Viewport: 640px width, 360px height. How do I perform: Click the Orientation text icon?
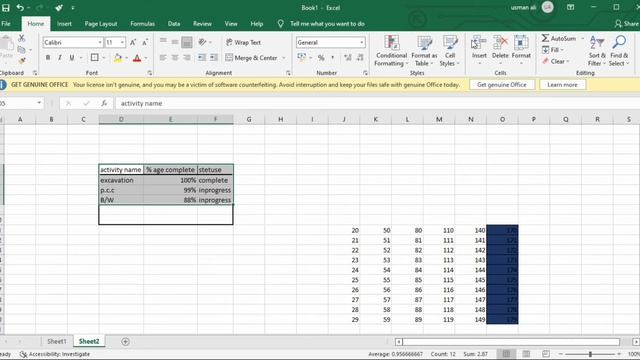202,42
